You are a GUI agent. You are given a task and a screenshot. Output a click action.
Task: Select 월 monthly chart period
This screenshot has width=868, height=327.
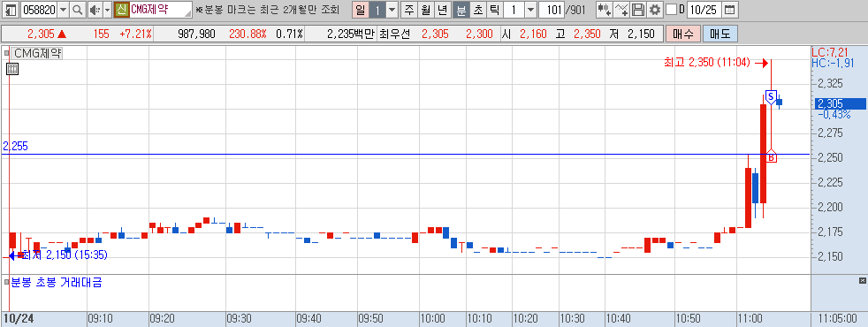click(426, 10)
